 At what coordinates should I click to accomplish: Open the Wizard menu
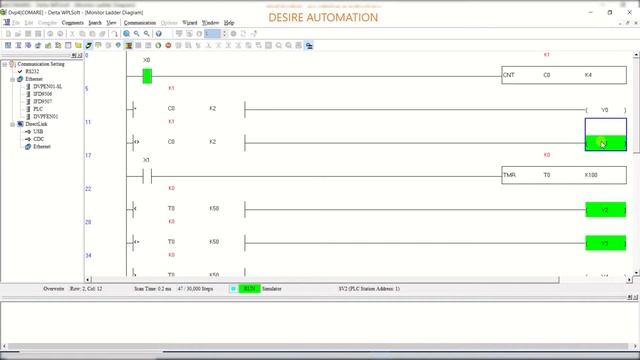click(x=189, y=23)
